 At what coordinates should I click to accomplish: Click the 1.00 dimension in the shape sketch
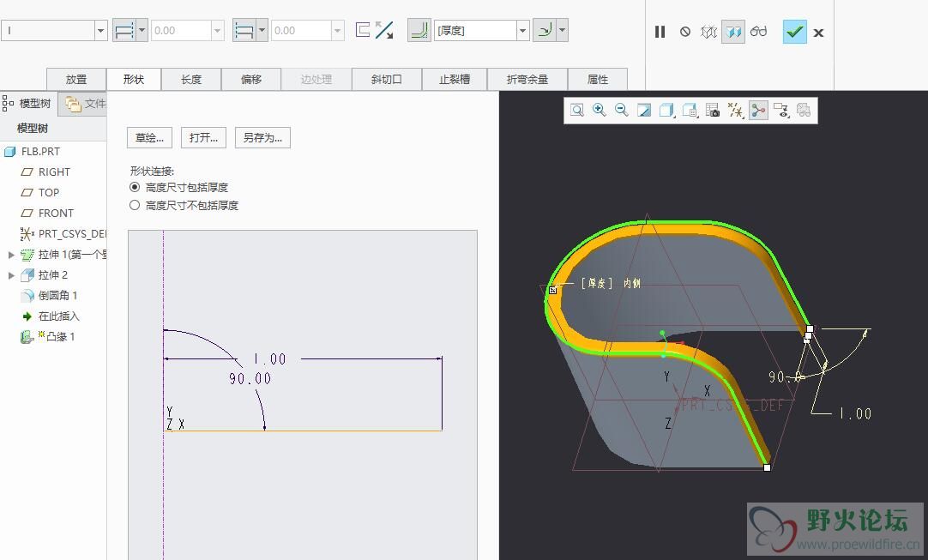(x=269, y=359)
